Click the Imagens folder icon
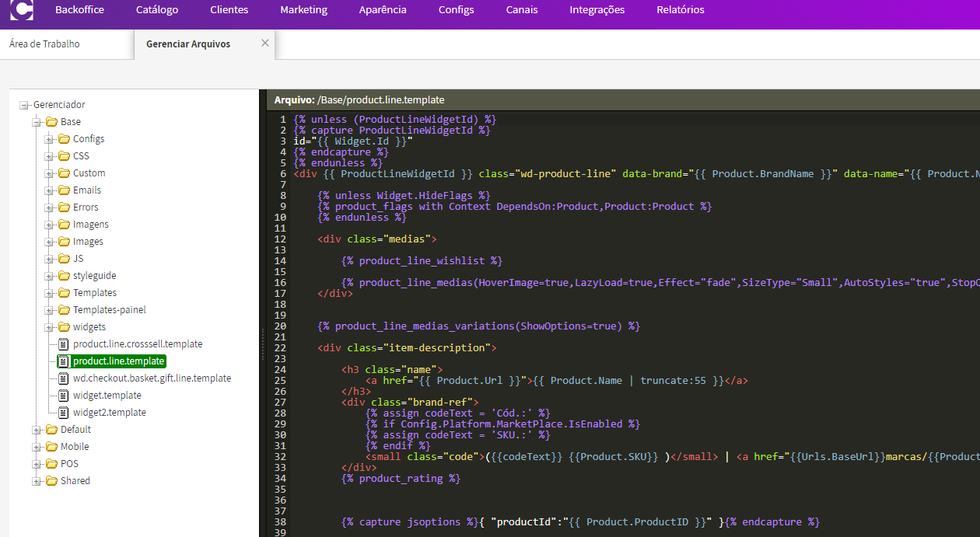Viewport: 980px width, 537px height. 64,225
